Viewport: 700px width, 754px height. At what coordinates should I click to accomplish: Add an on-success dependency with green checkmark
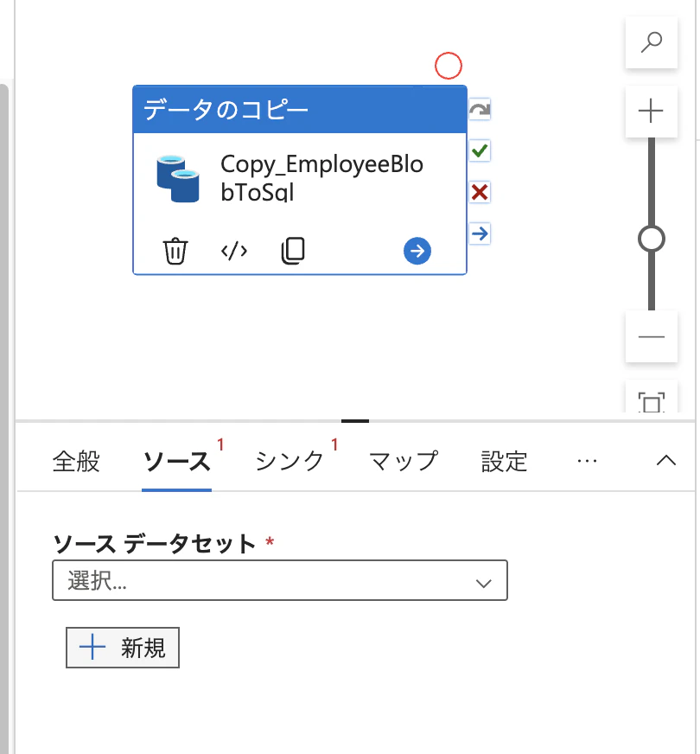tap(480, 150)
